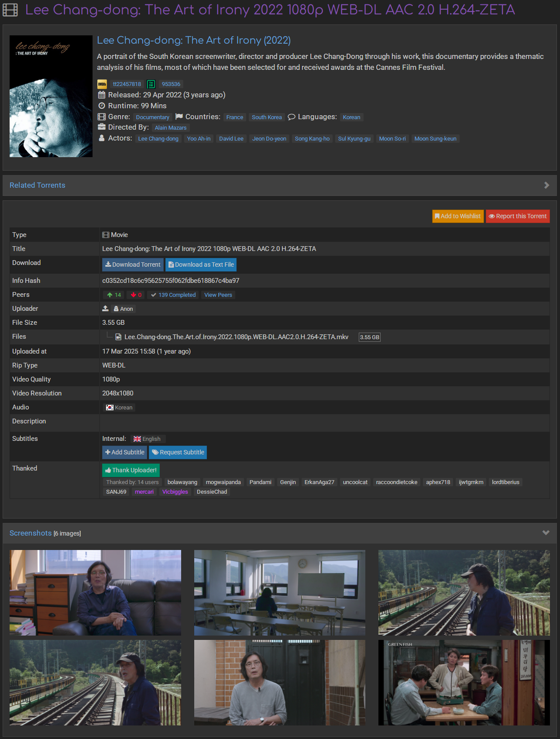The height and width of the screenshot is (739, 560).
Task: Click the green seeders arrow count
Action: pyautogui.click(x=114, y=295)
